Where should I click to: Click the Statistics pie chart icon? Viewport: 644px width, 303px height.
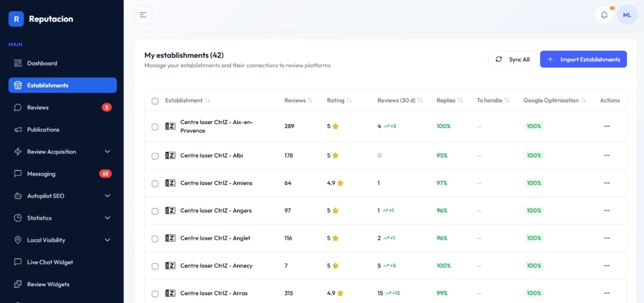click(x=18, y=218)
